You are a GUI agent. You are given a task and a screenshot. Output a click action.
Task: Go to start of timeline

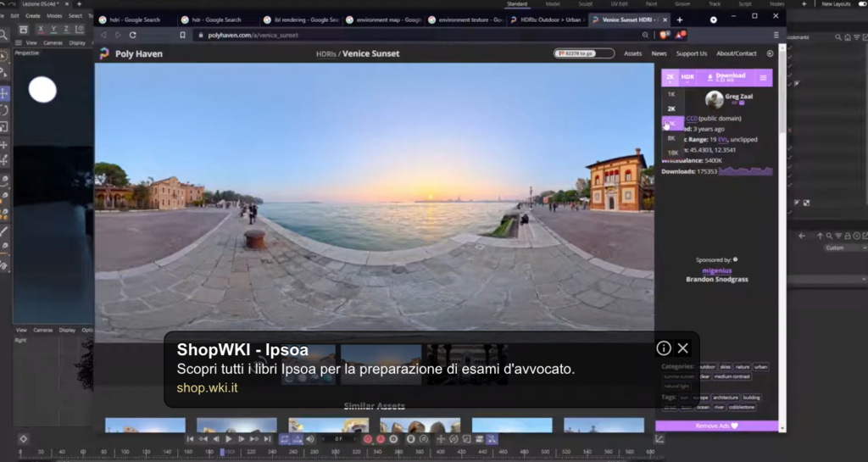(190, 439)
